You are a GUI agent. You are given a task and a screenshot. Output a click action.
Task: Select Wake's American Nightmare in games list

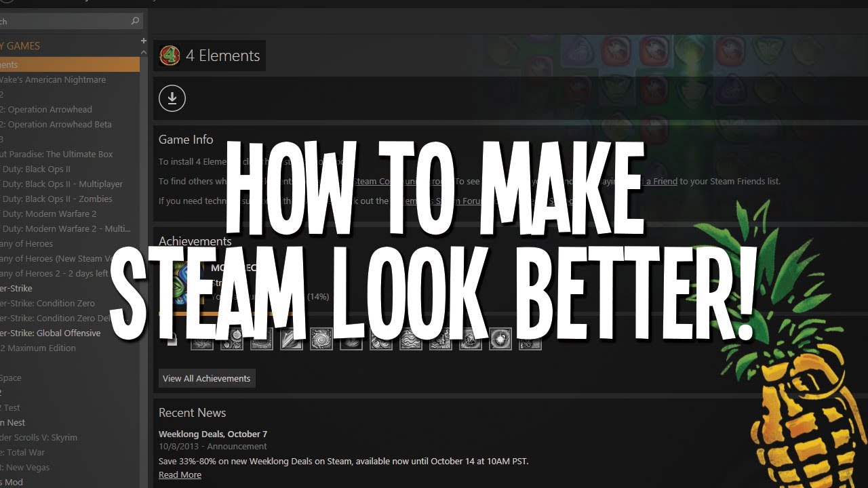pyautogui.click(x=53, y=79)
